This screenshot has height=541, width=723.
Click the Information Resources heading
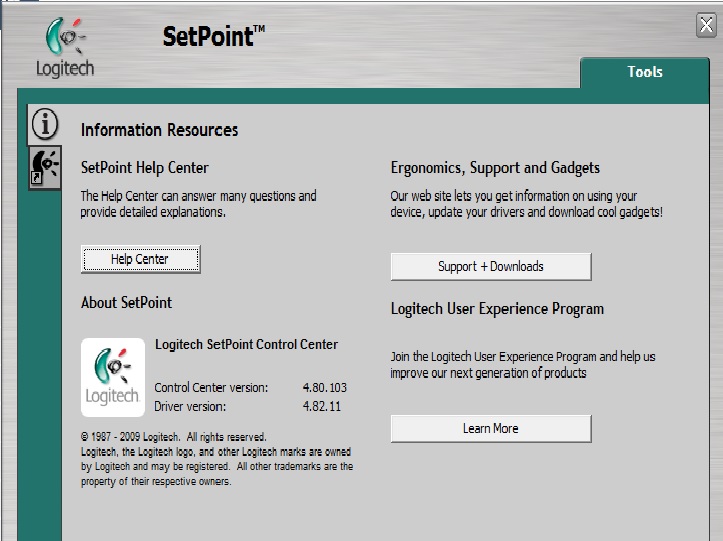(x=160, y=130)
